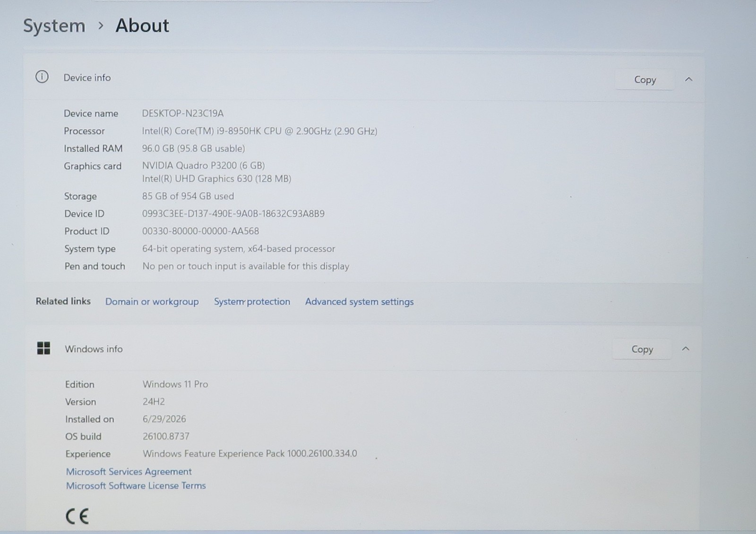Click the OS build label

(83, 436)
